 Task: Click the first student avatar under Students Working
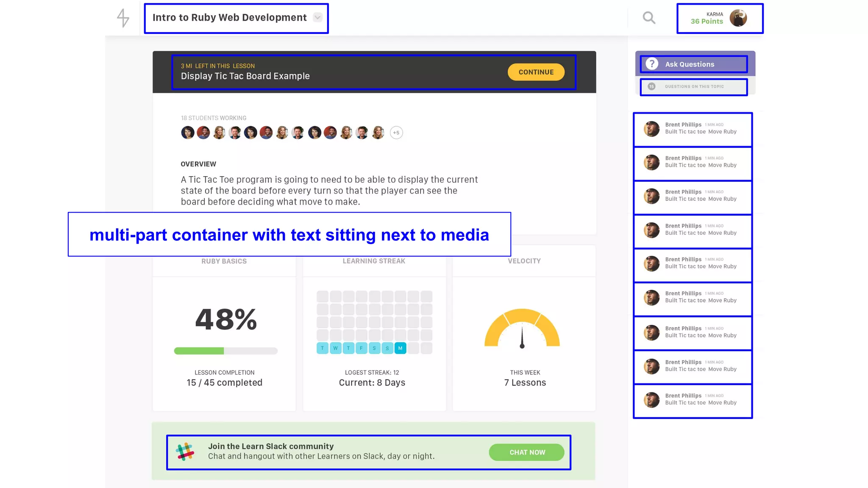(x=188, y=133)
